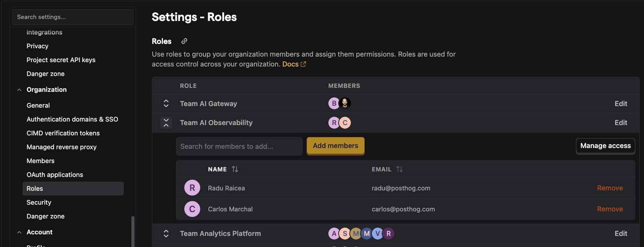Image resolution: width=644 pixels, height=247 pixels.
Task: Expand the Team AI Gateway role row
Action: (166, 103)
